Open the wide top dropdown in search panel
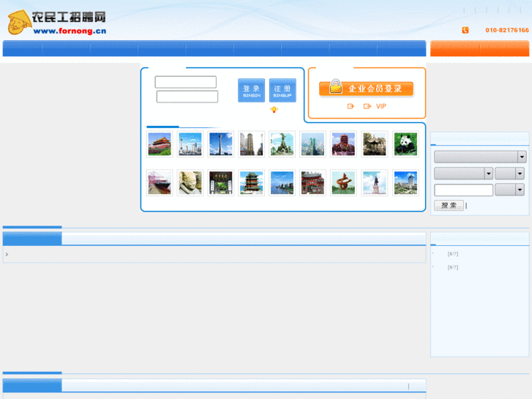This screenshot has width=532, height=399. pyautogui.click(x=480, y=157)
